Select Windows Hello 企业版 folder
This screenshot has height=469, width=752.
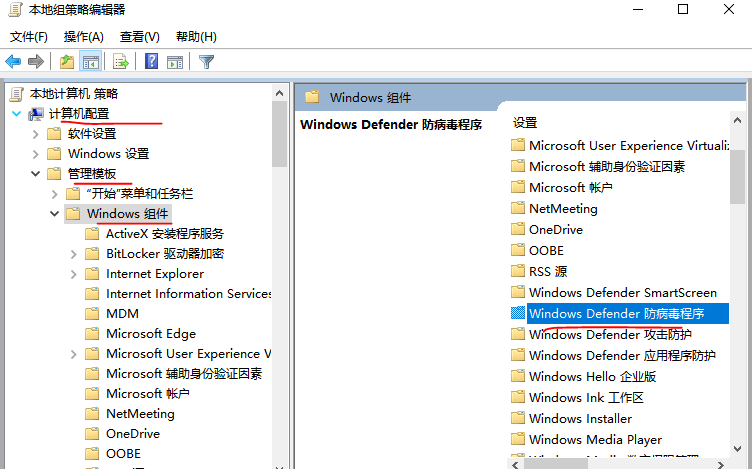(592, 376)
